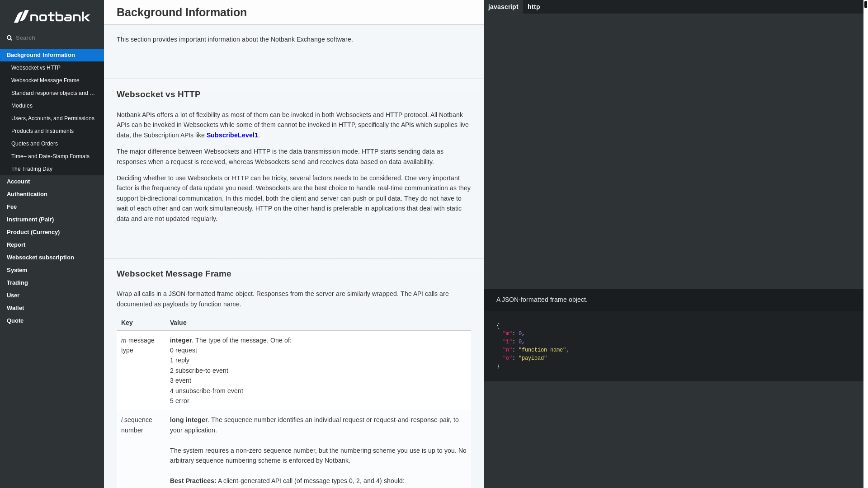Expand the Websocket subscription section

click(x=52, y=258)
